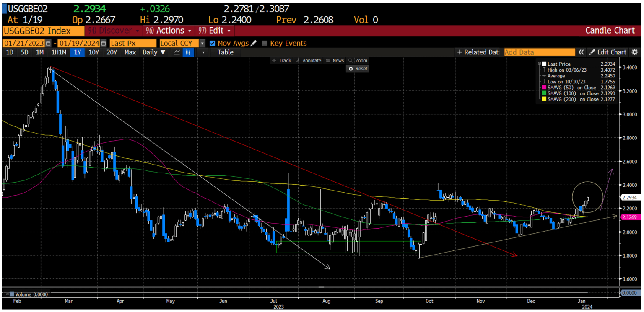Viewport: 644px width, 312px height.
Task: Open News from the chart toolbar
Action: [338, 60]
